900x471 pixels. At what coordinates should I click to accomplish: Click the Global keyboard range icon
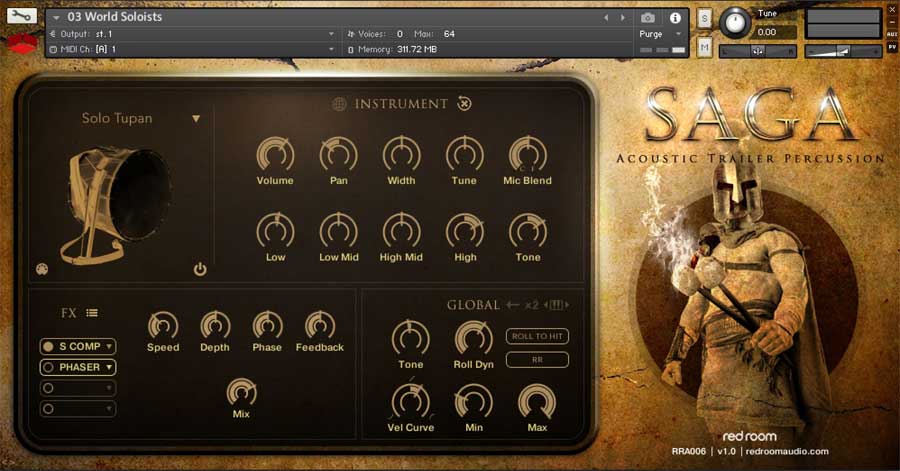pyautogui.click(x=556, y=305)
